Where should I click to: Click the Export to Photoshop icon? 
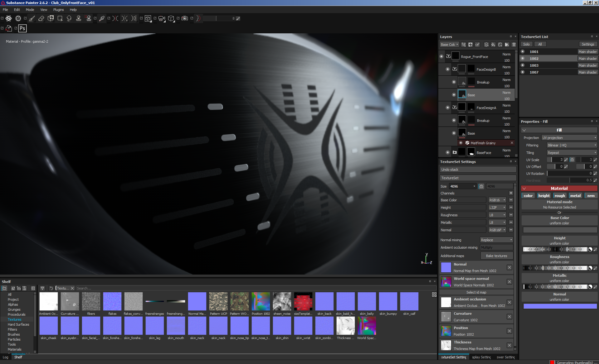pos(22,28)
